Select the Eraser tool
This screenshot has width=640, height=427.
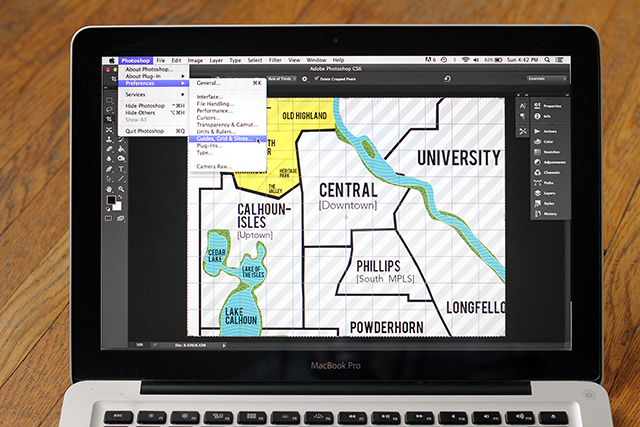coord(109,149)
